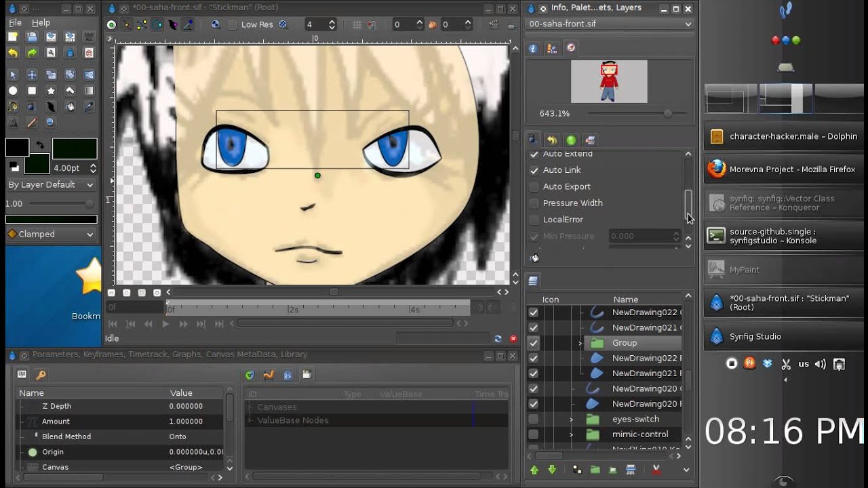
Task: Toggle the Low Res checkbox
Action: click(233, 24)
